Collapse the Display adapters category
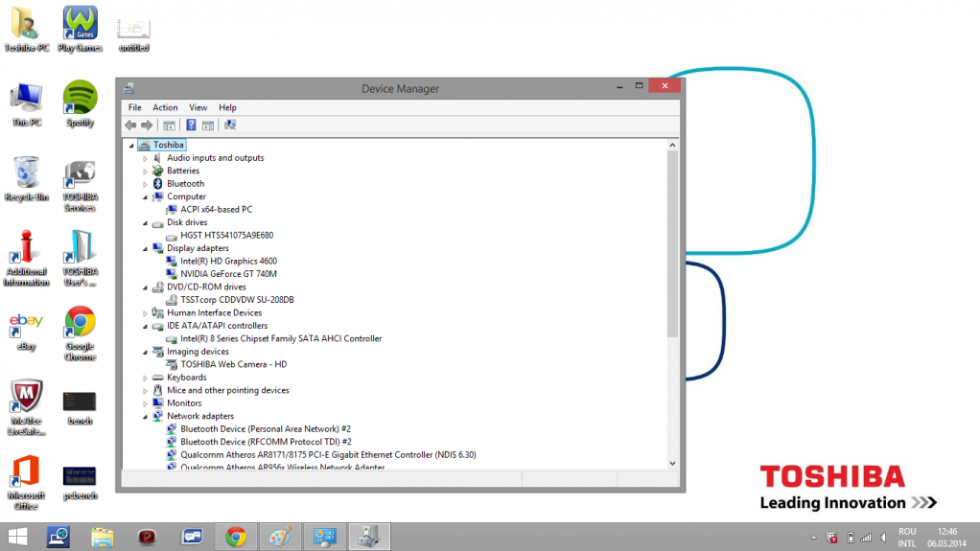 click(145, 248)
